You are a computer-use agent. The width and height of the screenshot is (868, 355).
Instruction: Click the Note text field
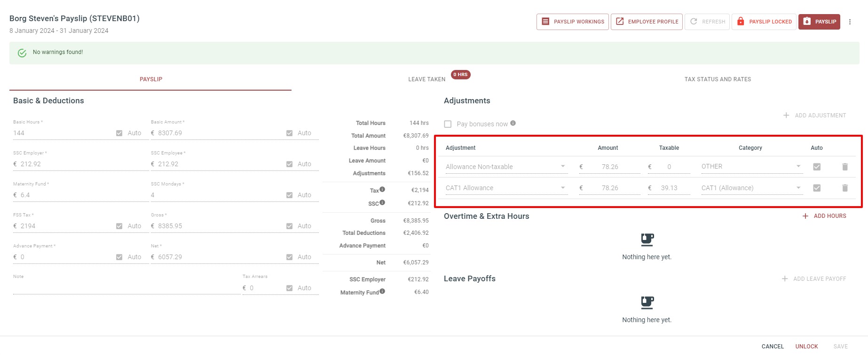point(126,287)
